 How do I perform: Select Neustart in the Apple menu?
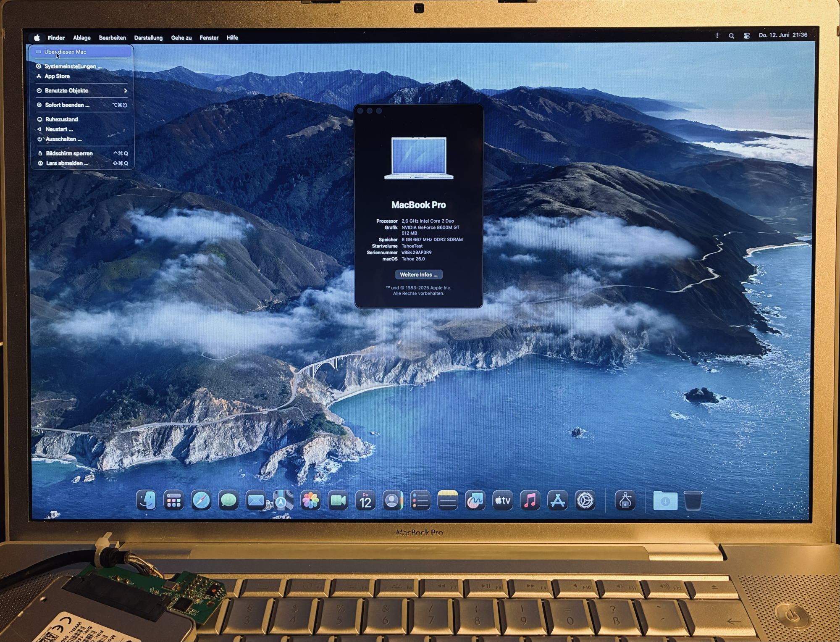pyautogui.click(x=59, y=129)
